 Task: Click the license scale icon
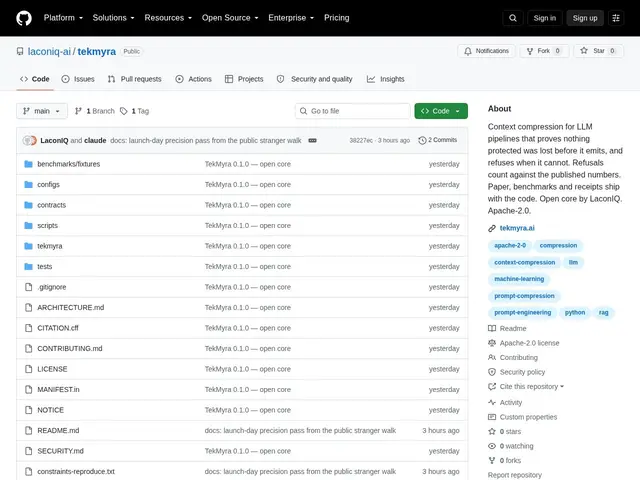pos(492,343)
